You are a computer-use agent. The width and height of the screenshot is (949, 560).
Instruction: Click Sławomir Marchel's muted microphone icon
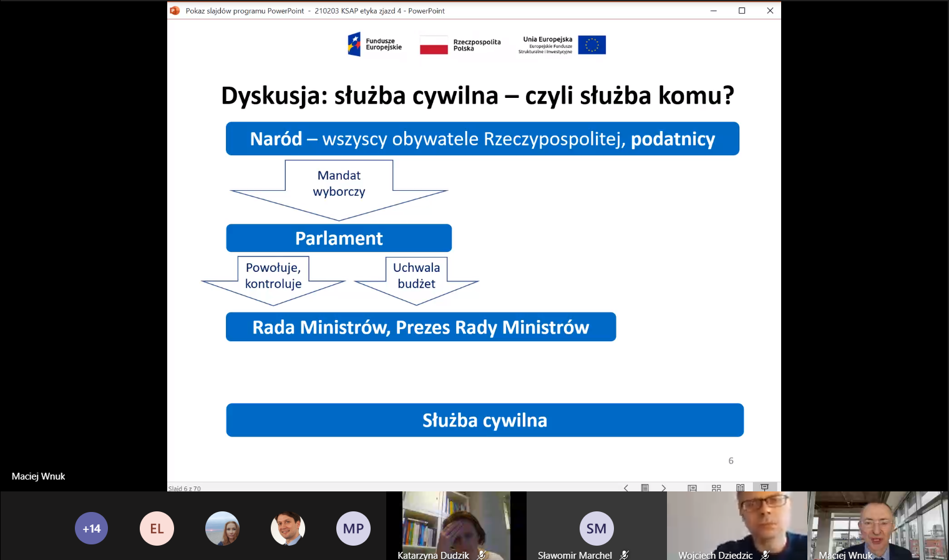click(624, 554)
